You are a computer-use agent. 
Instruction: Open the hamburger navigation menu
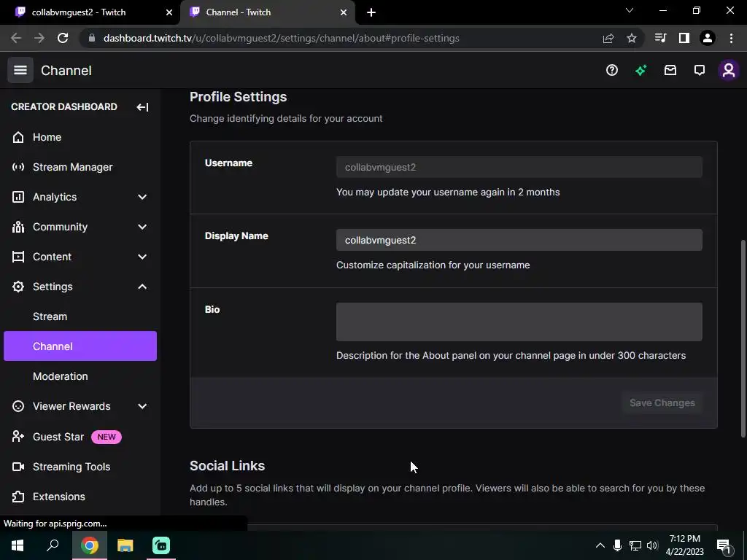click(x=20, y=71)
